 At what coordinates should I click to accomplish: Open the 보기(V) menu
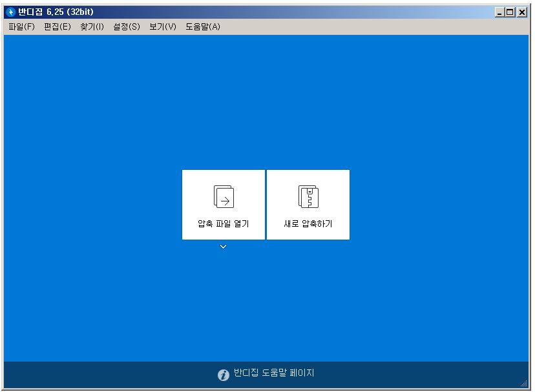(x=163, y=26)
